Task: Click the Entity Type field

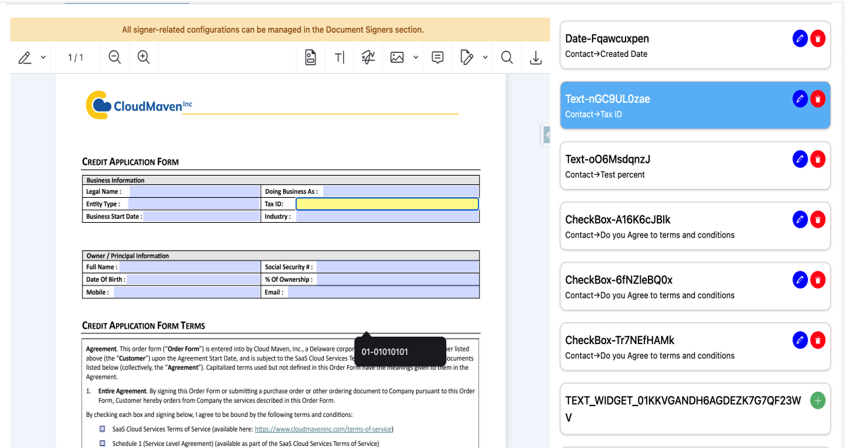Action: 194,204
